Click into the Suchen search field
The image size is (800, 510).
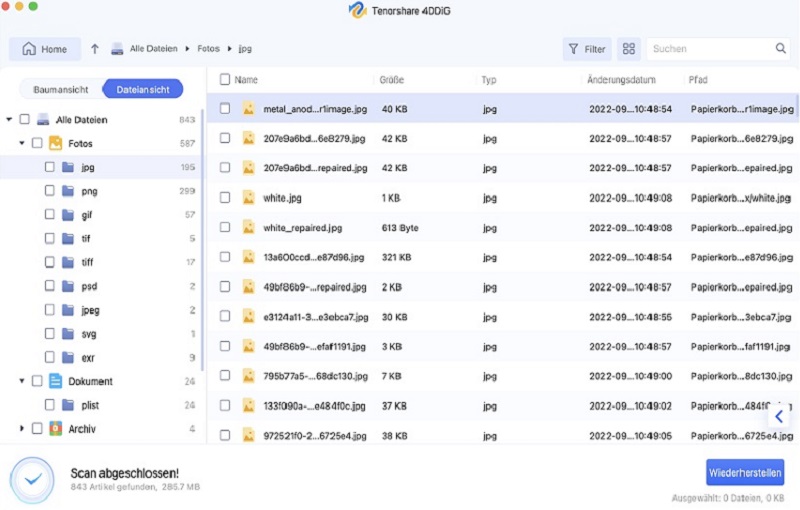pyautogui.click(x=710, y=49)
